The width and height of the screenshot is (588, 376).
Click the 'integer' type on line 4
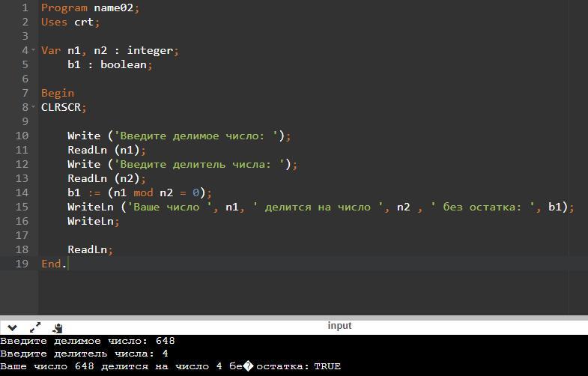pos(150,50)
